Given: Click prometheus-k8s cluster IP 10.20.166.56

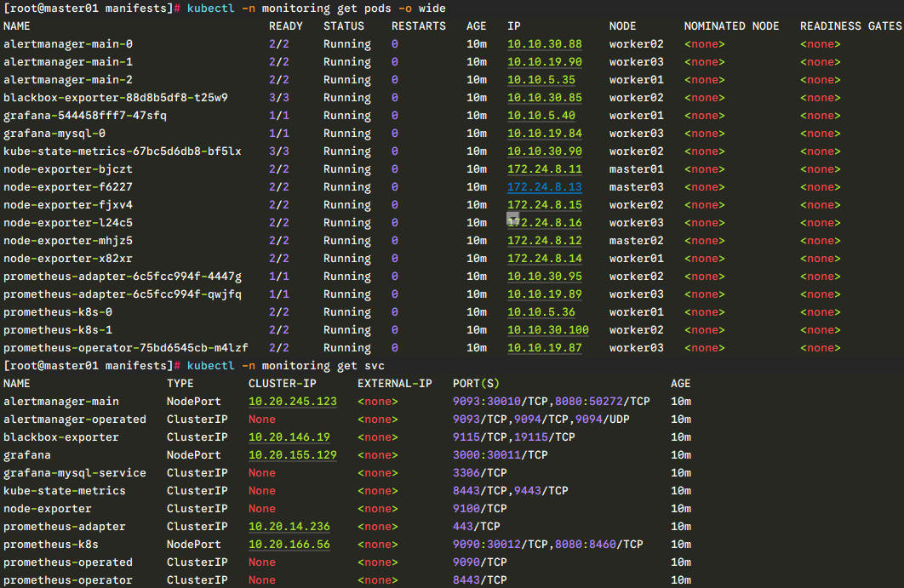Looking at the screenshot, I should click(x=289, y=545).
